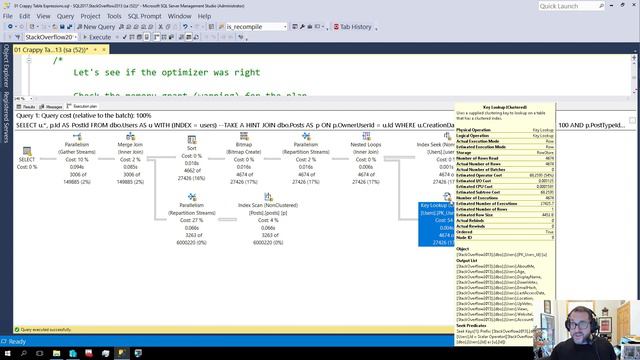
Task: Select the Bitmap Create operator icon
Action: pos(244,136)
